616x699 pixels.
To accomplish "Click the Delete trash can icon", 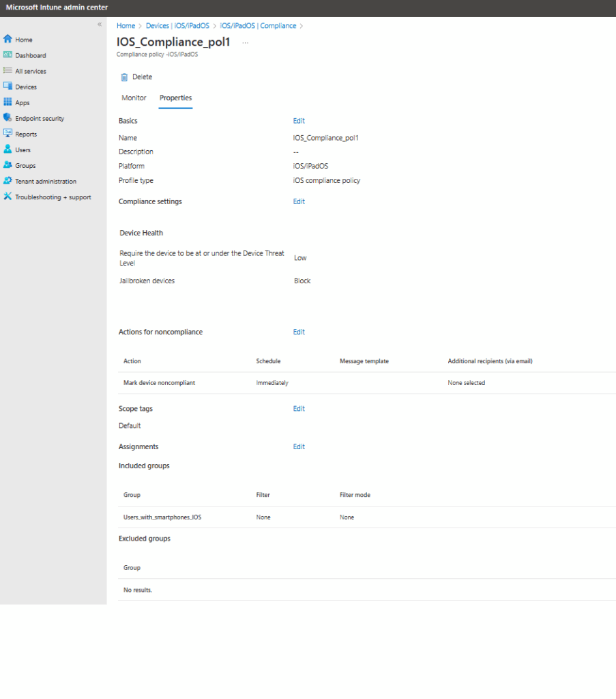I will point(124,77).
